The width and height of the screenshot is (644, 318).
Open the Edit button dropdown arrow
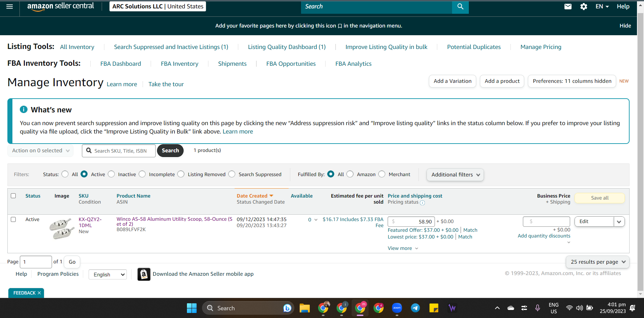point(619,221)
